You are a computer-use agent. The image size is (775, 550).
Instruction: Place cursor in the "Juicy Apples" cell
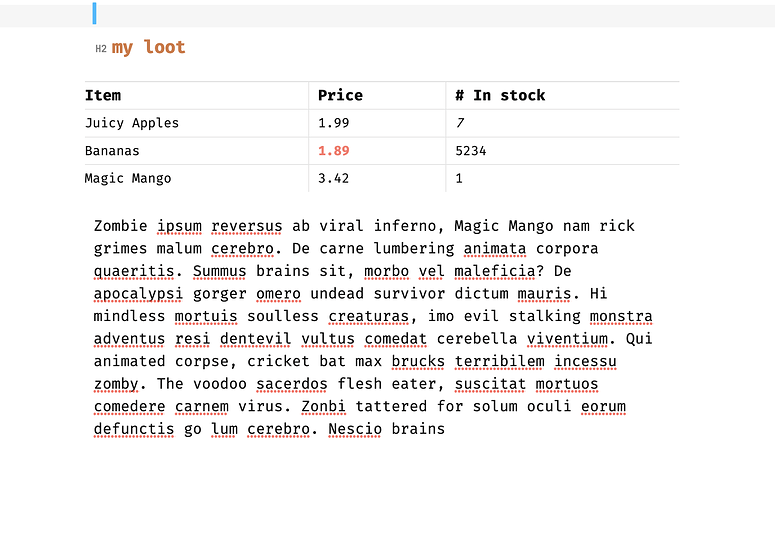coord(132,123)
